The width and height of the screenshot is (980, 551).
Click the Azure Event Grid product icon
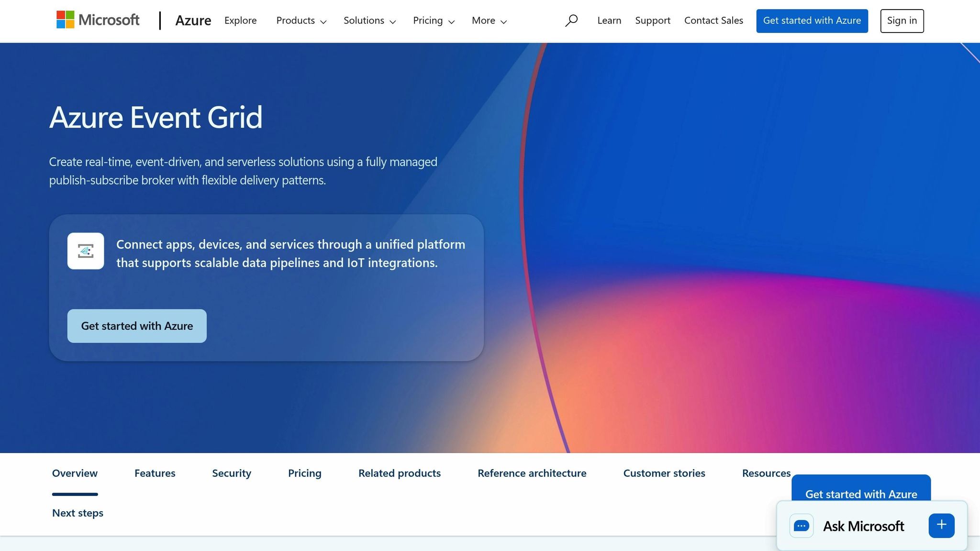(x=86, y=251)
